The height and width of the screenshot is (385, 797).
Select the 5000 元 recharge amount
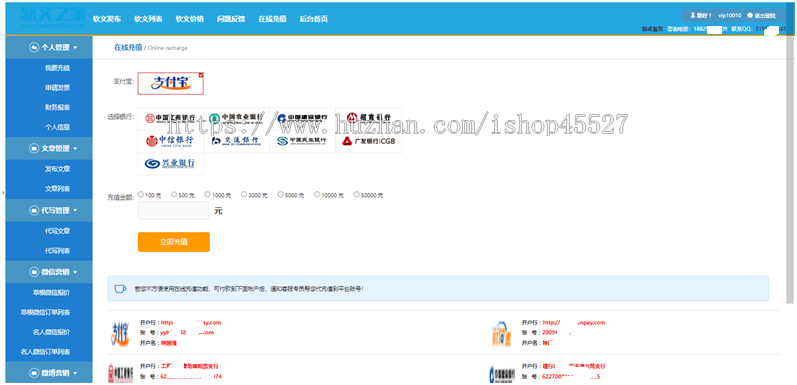pyautogui.click(x=280, y=194)
